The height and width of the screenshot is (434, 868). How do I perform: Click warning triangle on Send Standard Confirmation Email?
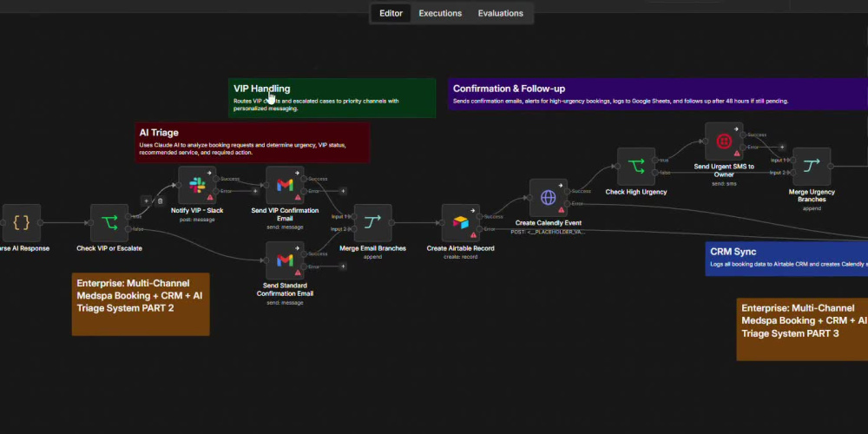[x=298, y=273]
